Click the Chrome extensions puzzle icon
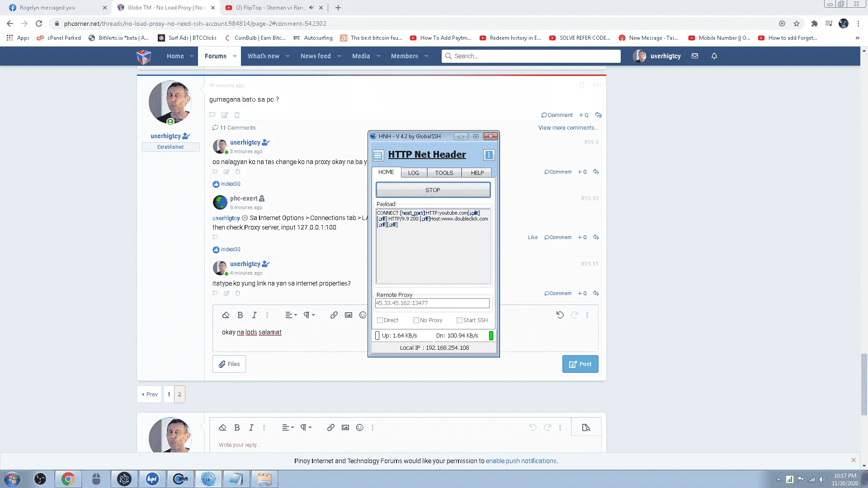Viewport: 868px width, 488px height. [x=814, y=23]
